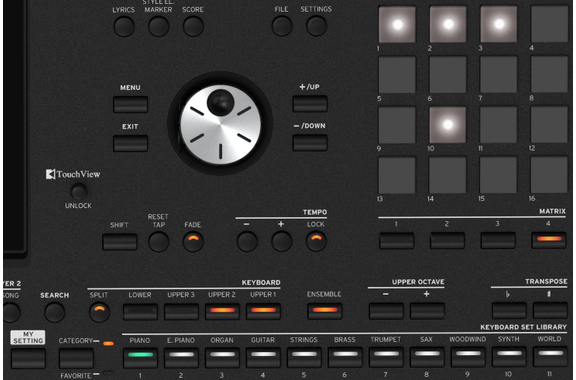Trigger matrix pad 16

(x=549, y=175)
